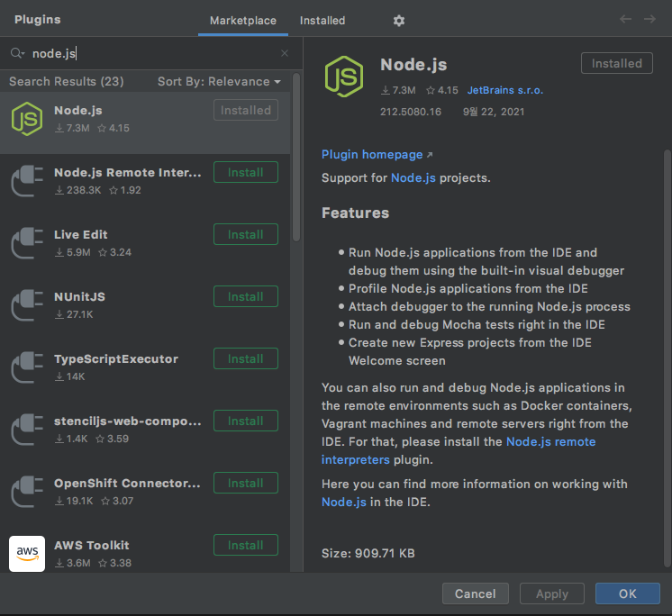Viewport: 672px width, 616px height.
Task: Click the Installed button in details header
Action: [617, 63]
